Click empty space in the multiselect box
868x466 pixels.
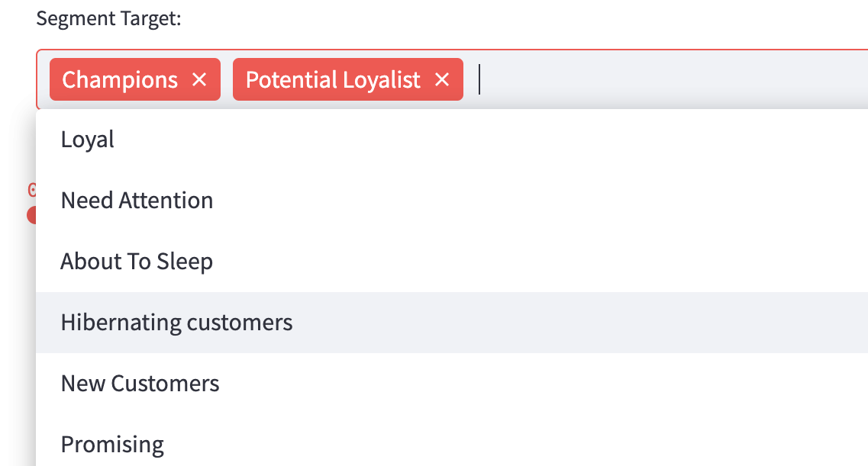672,79
